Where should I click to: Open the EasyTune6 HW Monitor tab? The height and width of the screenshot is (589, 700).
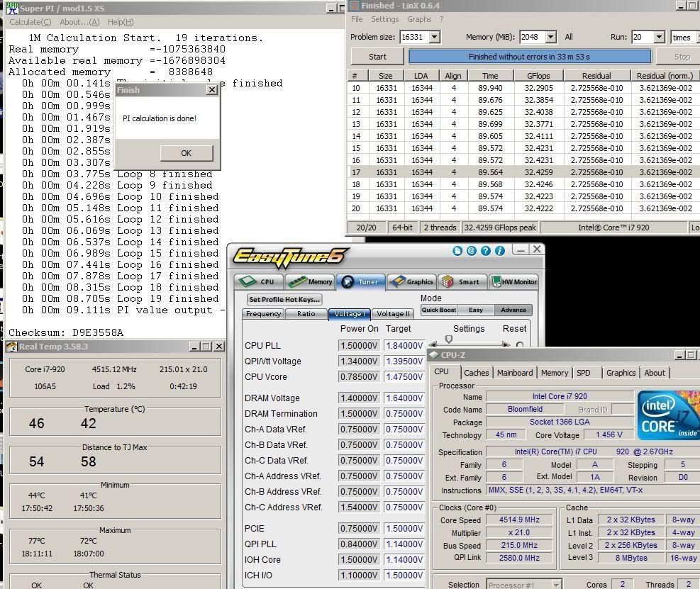click(x=514, y=281)
